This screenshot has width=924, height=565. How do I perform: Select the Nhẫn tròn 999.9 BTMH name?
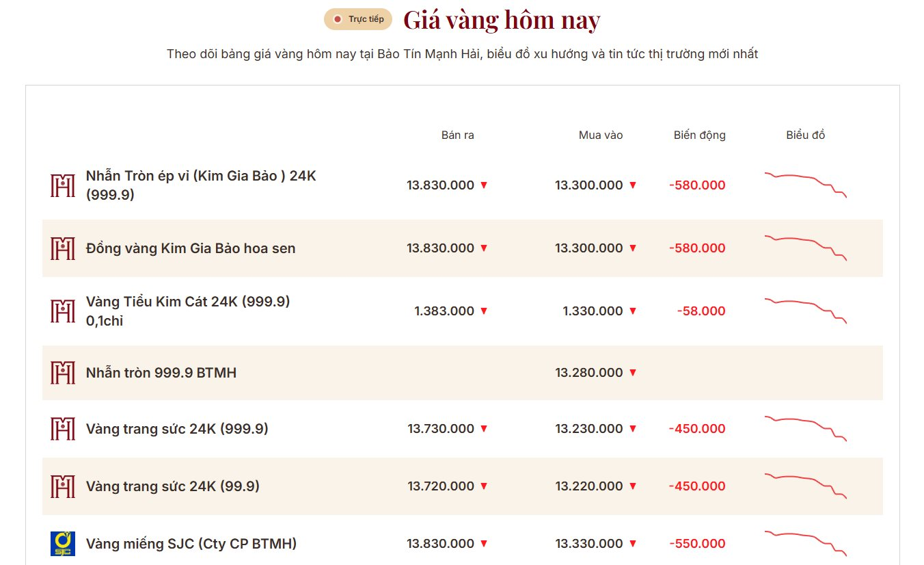click(161, 373)
